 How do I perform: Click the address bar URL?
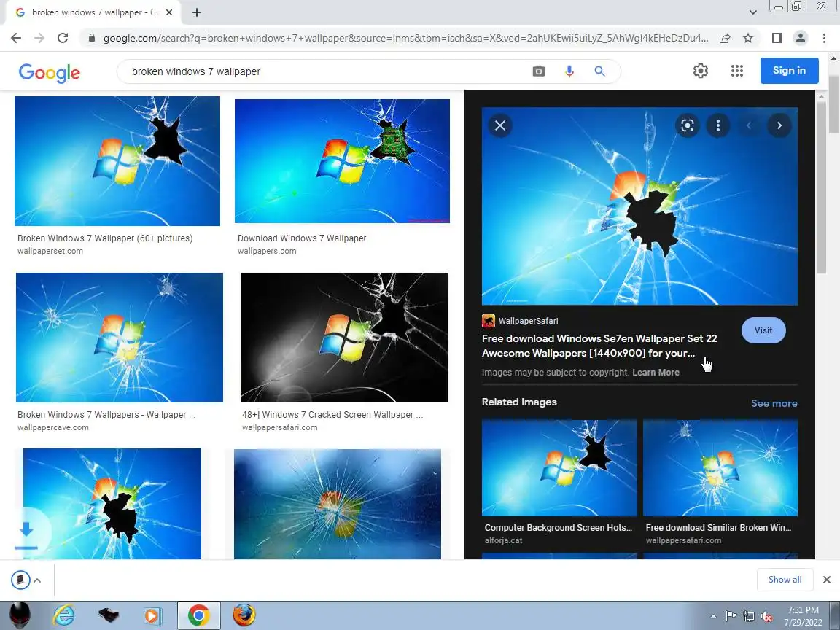(405, 38)
